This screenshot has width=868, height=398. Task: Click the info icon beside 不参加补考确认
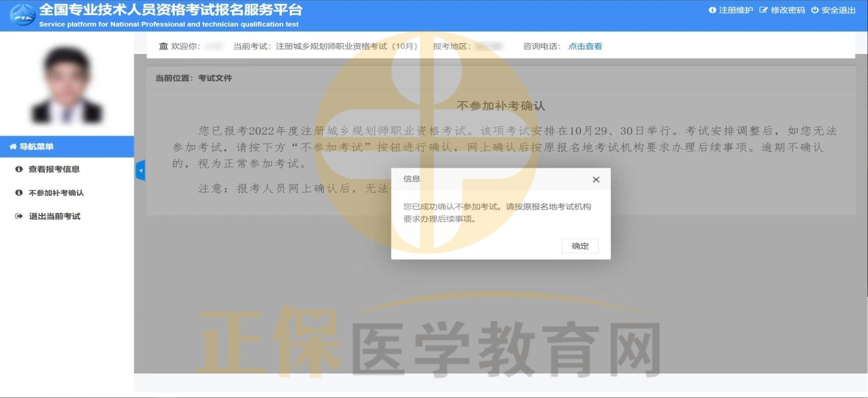pos(19,193)
